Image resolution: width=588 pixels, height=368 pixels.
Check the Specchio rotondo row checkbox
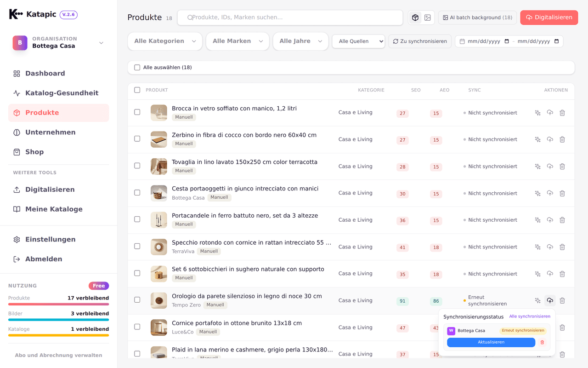pyautogui.click(x=137, y=246)
